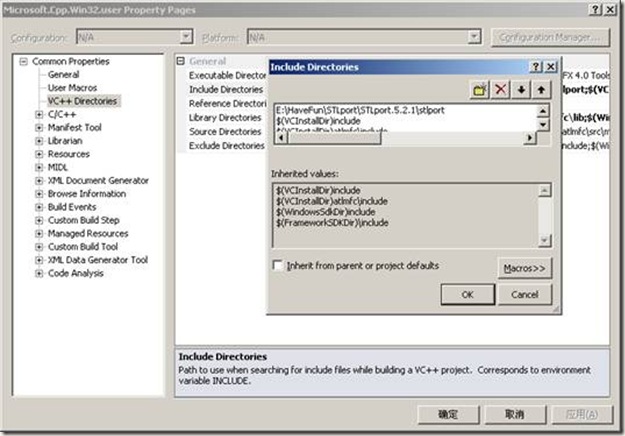The height and width of the screenshot is (436, 625).
Task: Move the selected line up with arrow icon
Action: pyautogui.click(x=541, y=89)
